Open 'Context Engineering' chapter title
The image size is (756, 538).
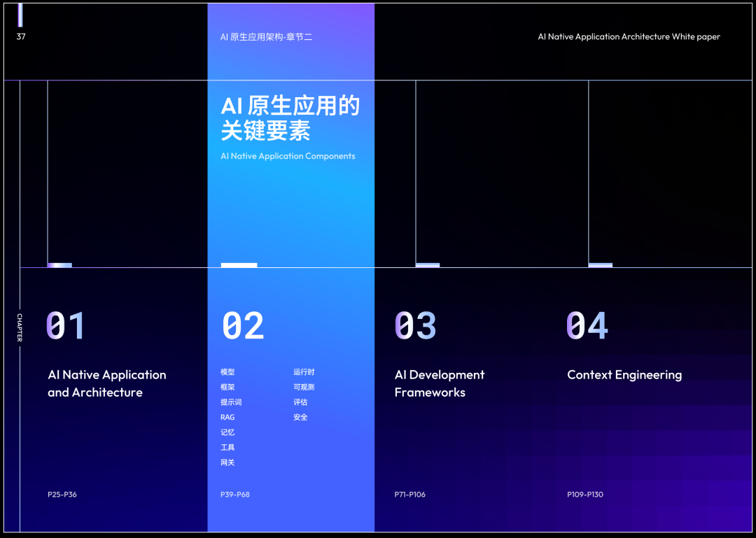[x=624, y=375]
